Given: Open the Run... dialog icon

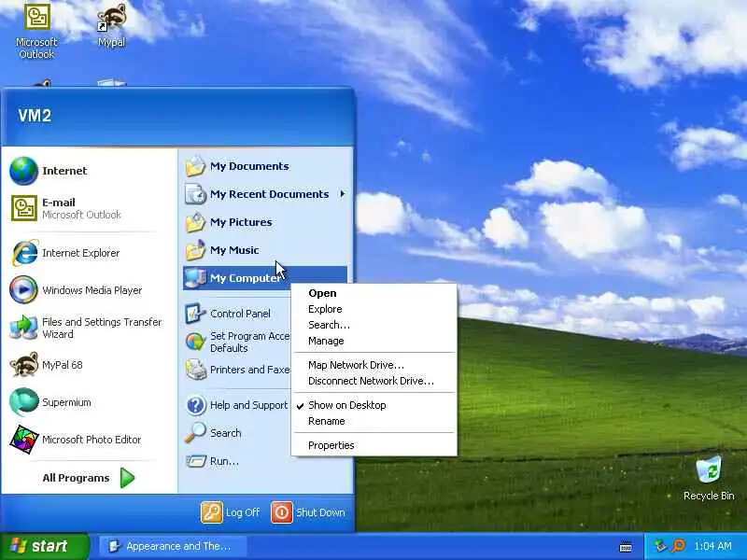Looking at the screenshot, I should pyautogui.click(x=195, y=461).
